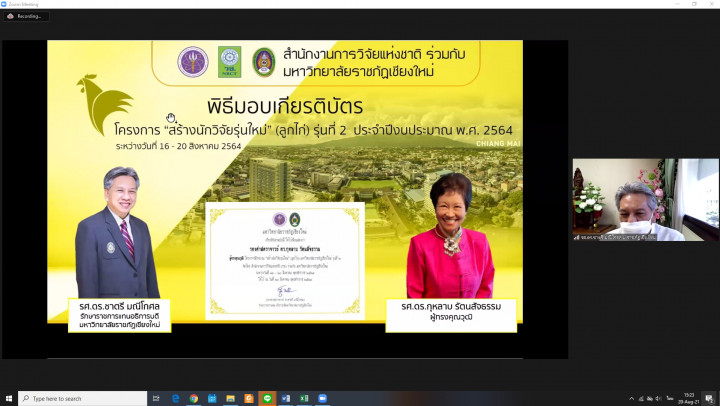The image size is (720, 406).
Task: Click the 'Type here to search' box
Action: [x=83, y=398]
